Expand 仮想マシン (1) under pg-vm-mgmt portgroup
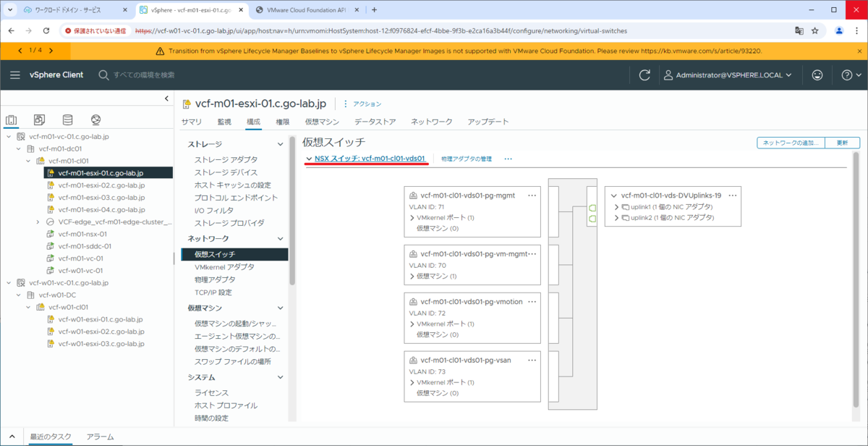Image resolution: width=868 pixels, height=446 pixels. 413,276
